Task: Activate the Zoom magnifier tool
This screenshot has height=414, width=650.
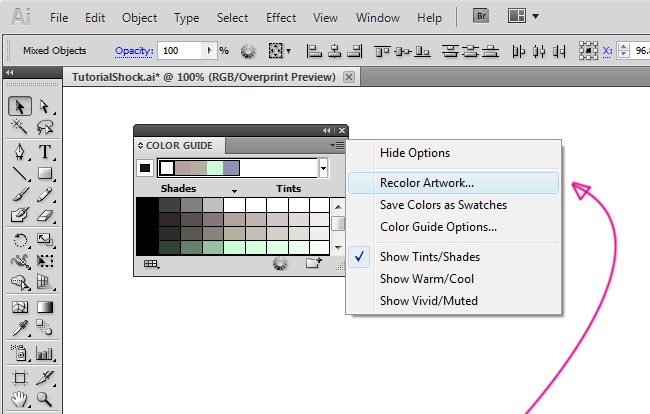Action: tap(45, 400)
